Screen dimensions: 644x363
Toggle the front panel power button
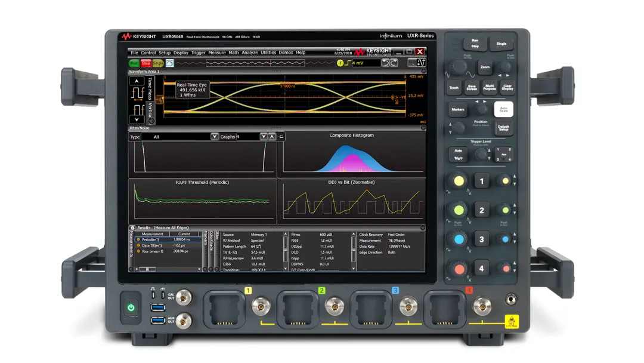(x=131, y=308)
